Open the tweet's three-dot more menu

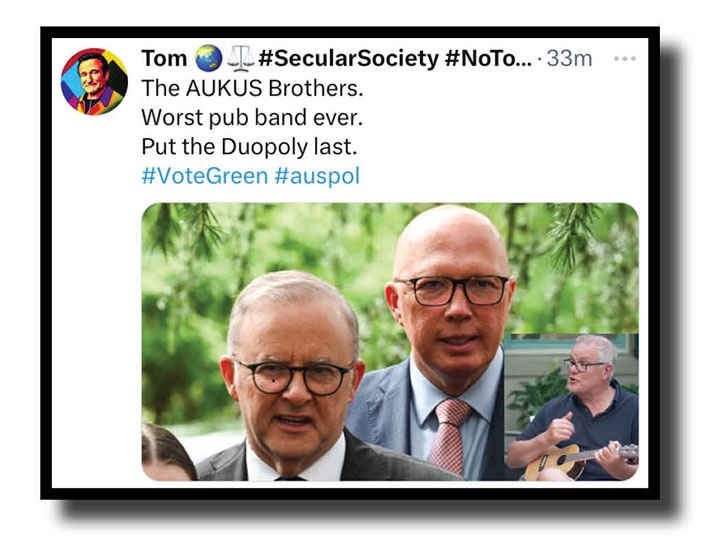coord(624,59)
